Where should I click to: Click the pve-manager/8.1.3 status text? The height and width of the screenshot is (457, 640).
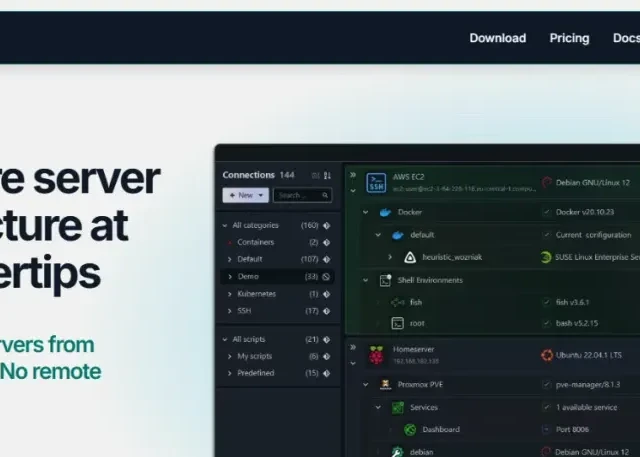pyautogui.click(x=588, y=385)
